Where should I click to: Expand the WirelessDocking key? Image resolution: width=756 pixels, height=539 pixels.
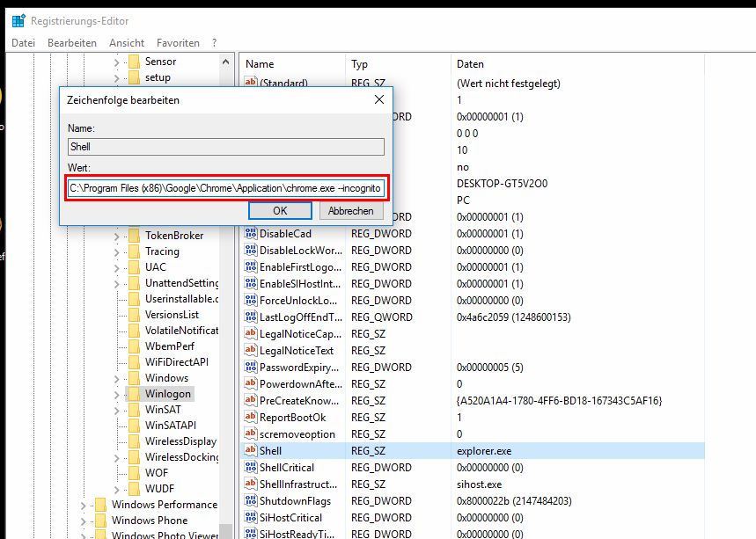tap(116, 457)
